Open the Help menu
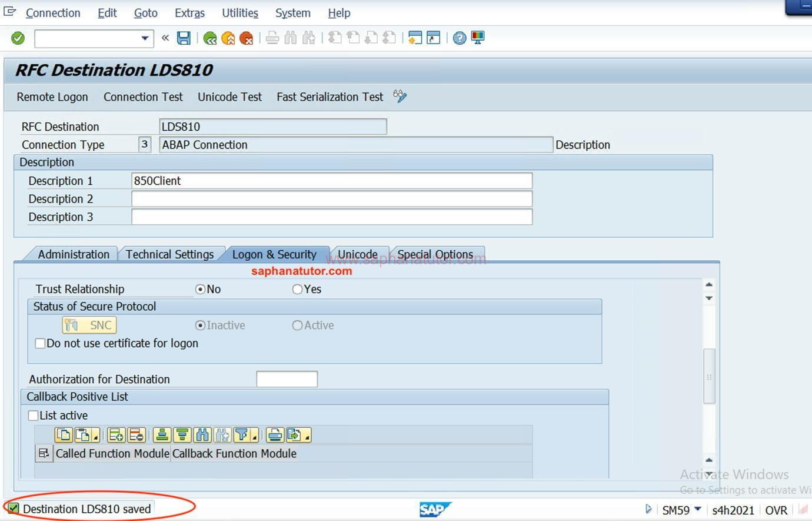This screenshot has width=812, height=521. point(339,13)
